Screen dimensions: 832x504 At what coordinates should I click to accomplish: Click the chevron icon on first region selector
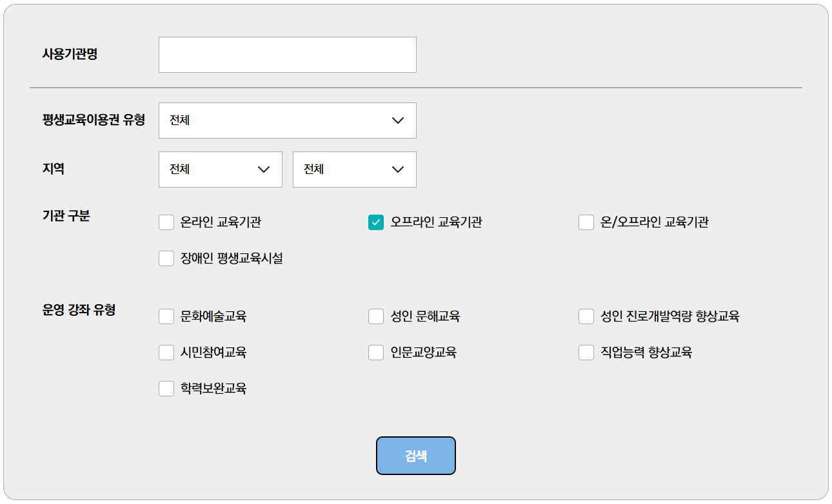(x=264, y=169)
